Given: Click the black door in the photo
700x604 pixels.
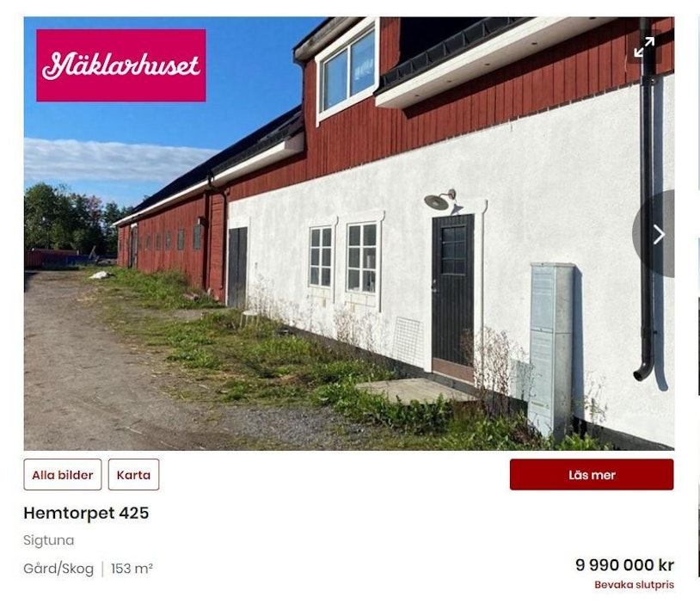Looking at the screenshot, I should (452, 297).
